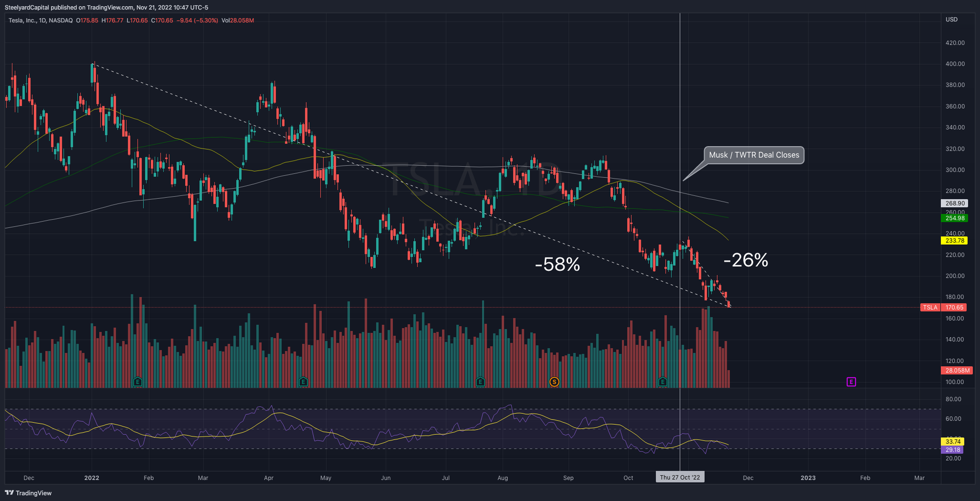The width and height of the screenshot is (980, 501).
Task: Click the 80.00 RSI axis label
Action: (x=953, y=399)
